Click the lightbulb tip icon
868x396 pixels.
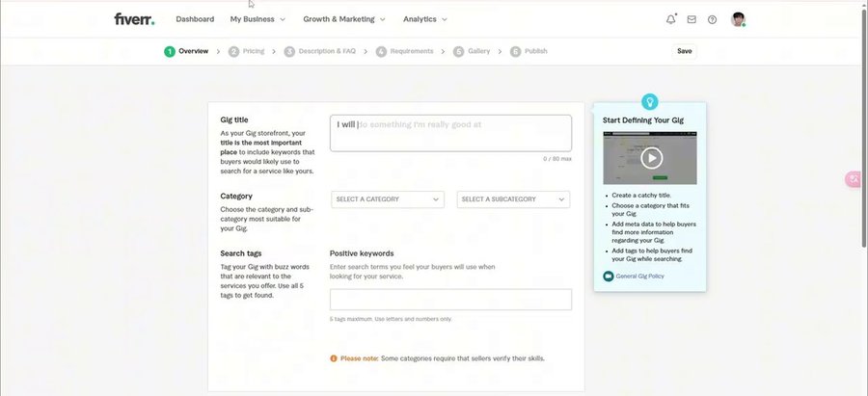649,102
